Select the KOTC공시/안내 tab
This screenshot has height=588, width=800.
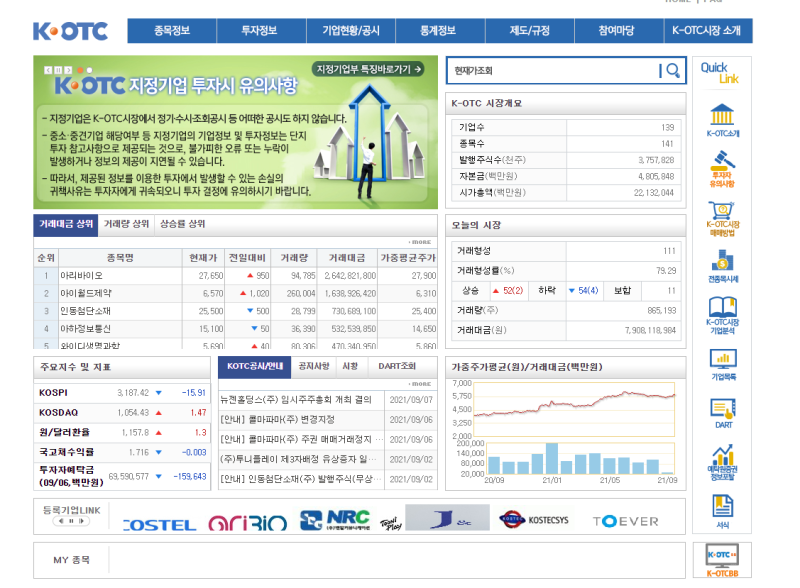tap(255, 367)
